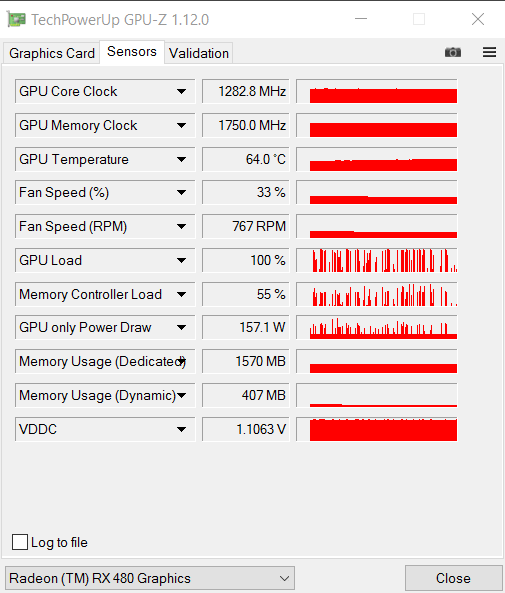Click the GPU-Z app icon in title bar
The width and height of the screenshot is (505, 593).
click(x=16, y=19)
